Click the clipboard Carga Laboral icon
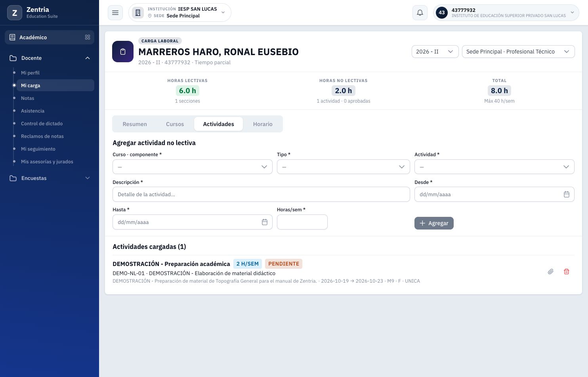 (123, 52)
